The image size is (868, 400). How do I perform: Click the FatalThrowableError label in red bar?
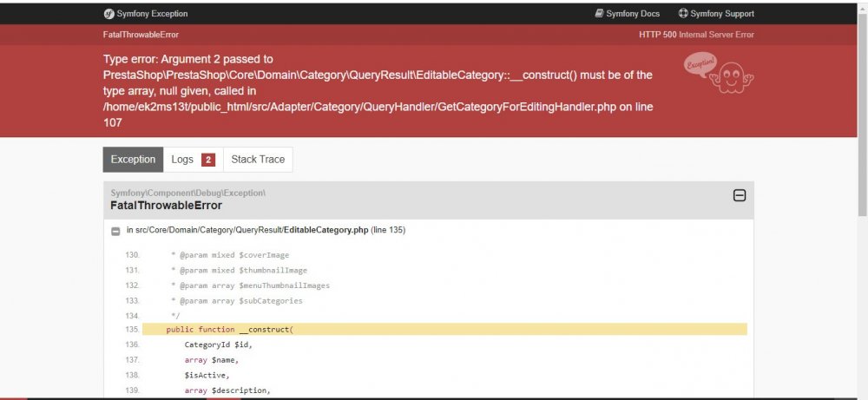point(141,35)
